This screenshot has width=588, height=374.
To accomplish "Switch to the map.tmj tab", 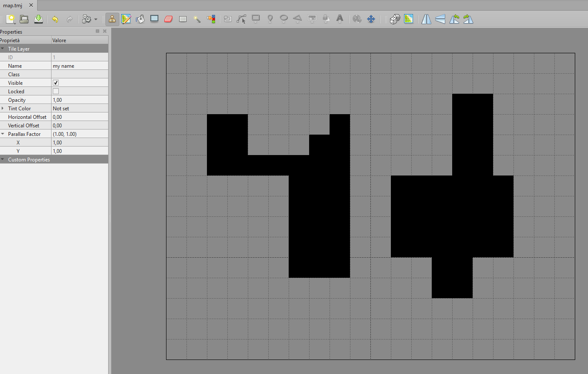I will [x=13, y=6].
